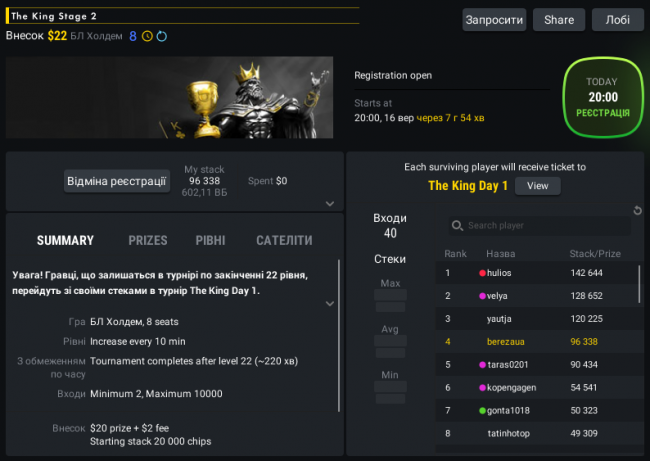The width and height of the screenshot is (650, 461).
Task: Open the САТЕЛІТИ tab
Action: [x=284, y=240]
